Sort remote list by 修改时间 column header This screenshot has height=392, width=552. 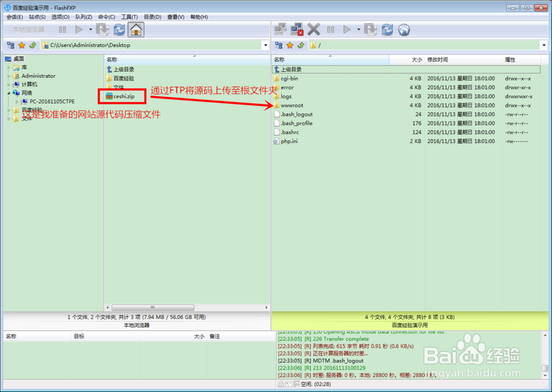coord(463,60)
